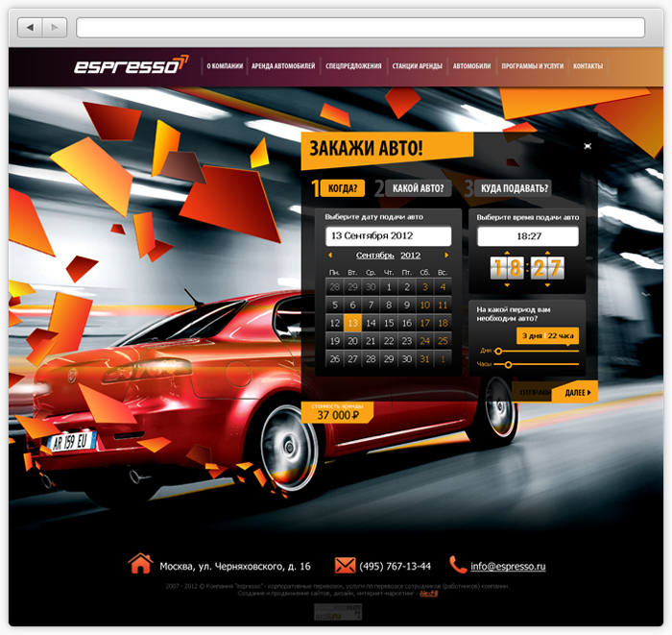Click the Часы slider handle
The image size is (672, 635).
coord(508,365)
